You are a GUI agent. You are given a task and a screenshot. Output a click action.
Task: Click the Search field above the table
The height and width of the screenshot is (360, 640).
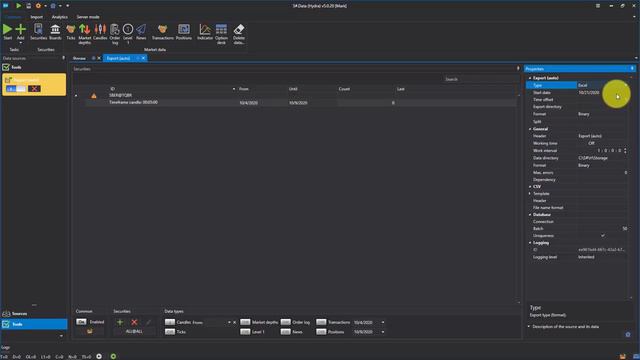[480, 79]
